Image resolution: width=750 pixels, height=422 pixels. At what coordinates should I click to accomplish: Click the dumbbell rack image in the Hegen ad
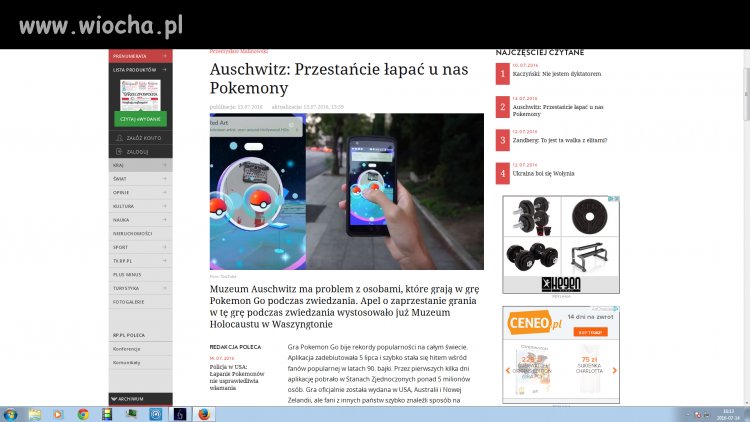click(x=589, y=257)
